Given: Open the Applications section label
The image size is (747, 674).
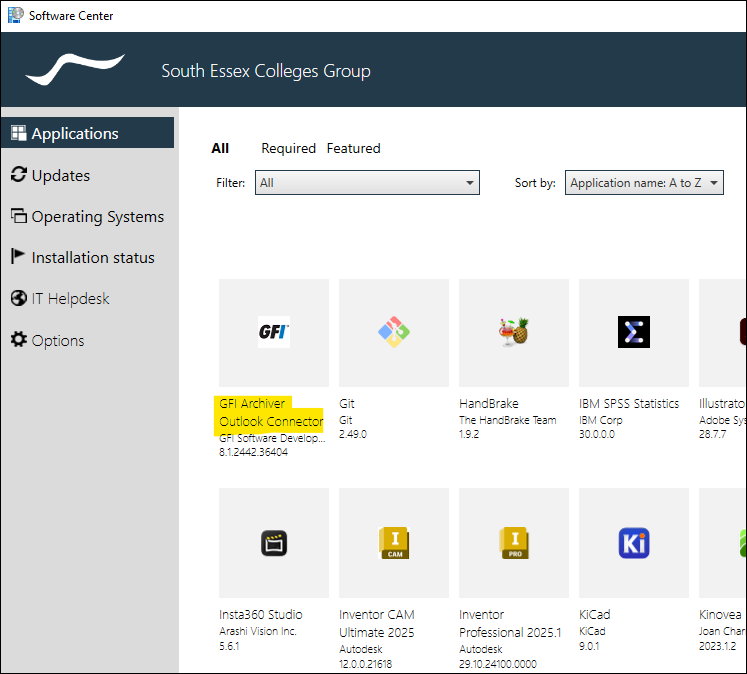Looking at the screenshot, I should (x=75, y=134).
